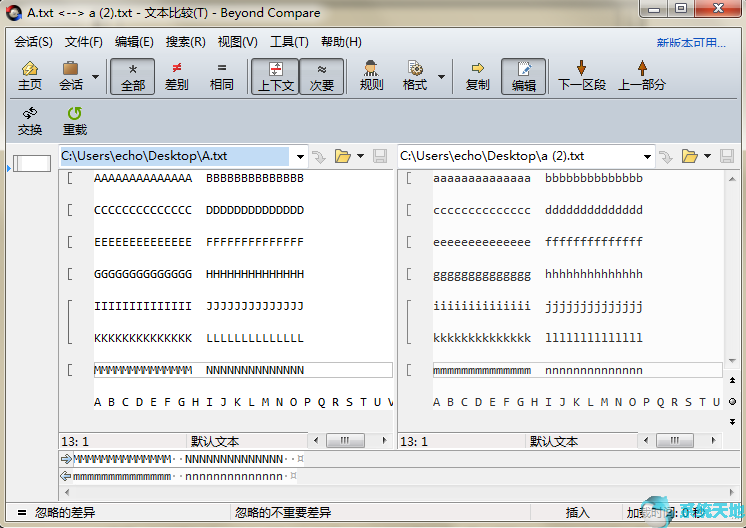The image size is (746, 528).
Task: Click the 新版本可用 link
Action: pyautogui.click(x=691, y=43)
